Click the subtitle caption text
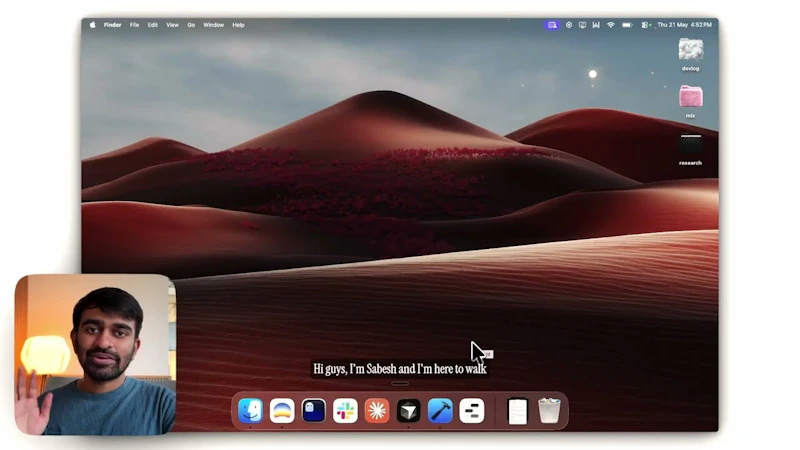This screenshot has width=800, height=450. click(x=399, y=368)
